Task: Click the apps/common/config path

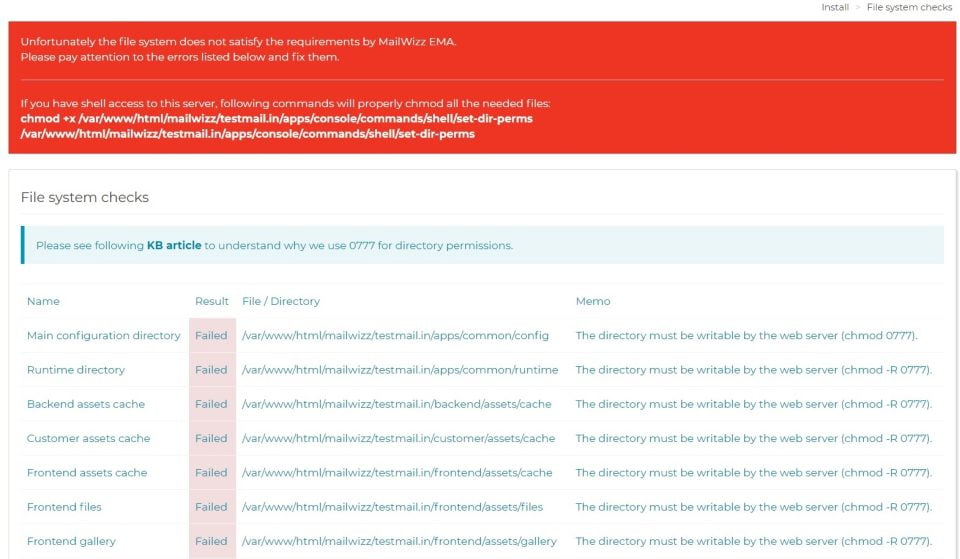Action: pos(396,336)
